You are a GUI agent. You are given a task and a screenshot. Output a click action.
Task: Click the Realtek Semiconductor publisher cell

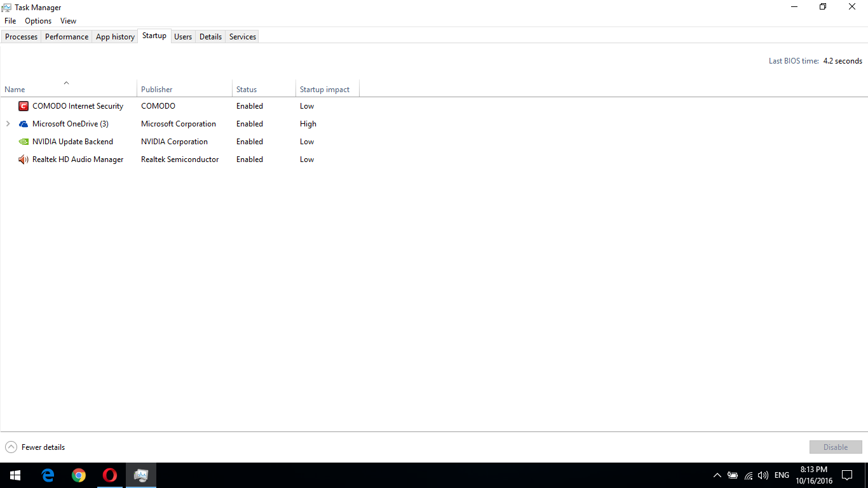coord(180,159)
